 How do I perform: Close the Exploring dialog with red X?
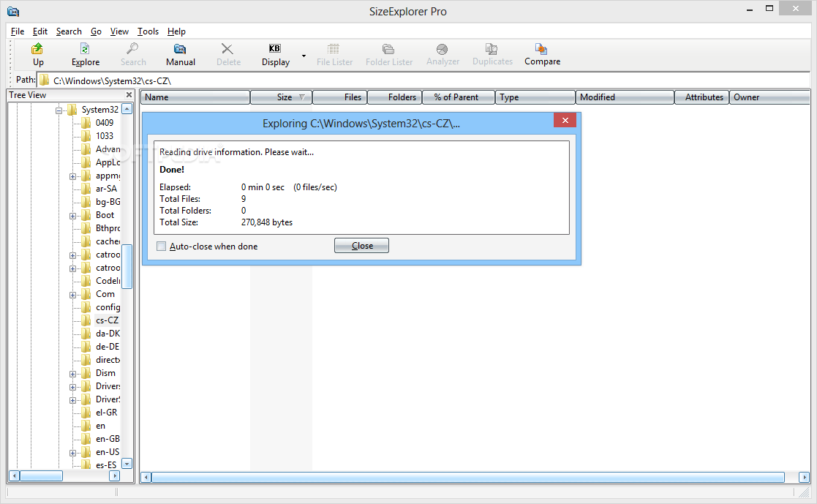pos(565,121)
